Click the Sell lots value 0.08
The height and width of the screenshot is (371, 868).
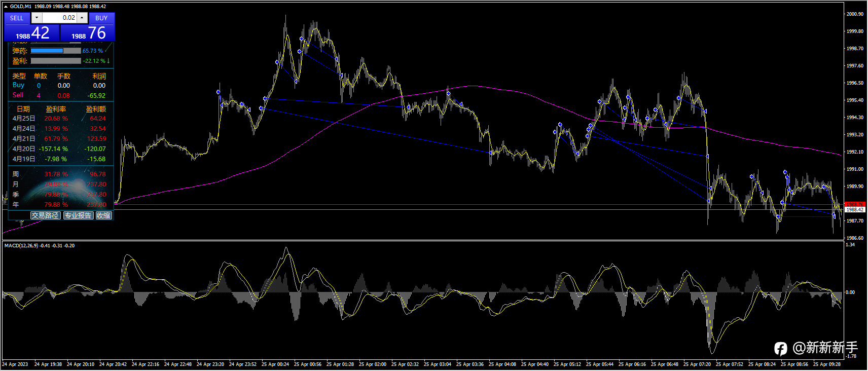point(64,96)
